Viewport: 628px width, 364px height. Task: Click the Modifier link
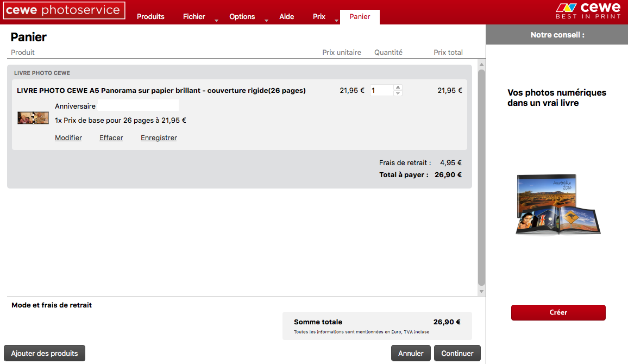68,138
